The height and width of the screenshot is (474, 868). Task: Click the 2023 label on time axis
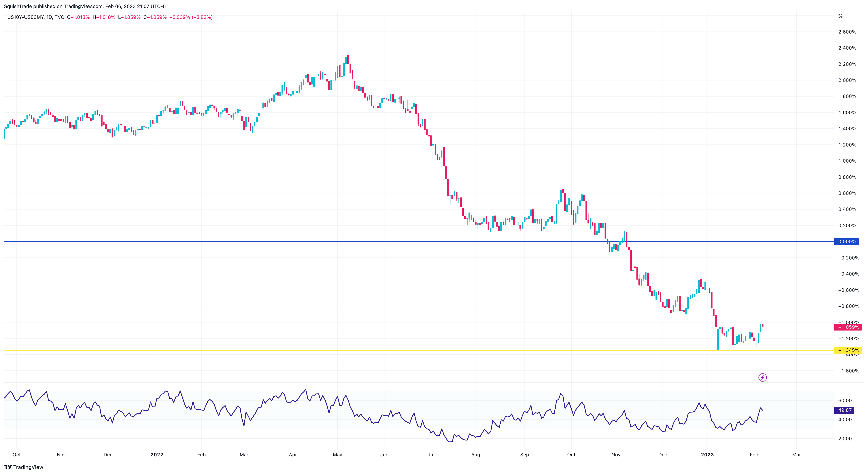[x=707, y=455]
